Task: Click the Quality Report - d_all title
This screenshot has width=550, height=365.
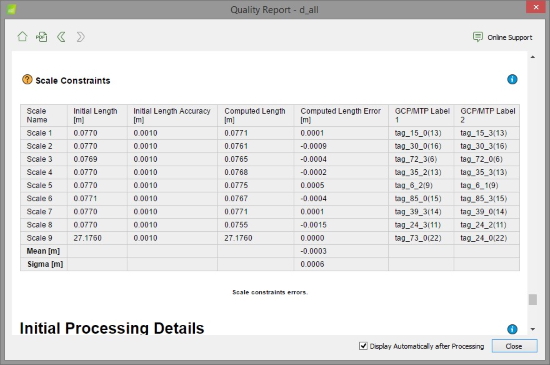Action: click(274, 10)
